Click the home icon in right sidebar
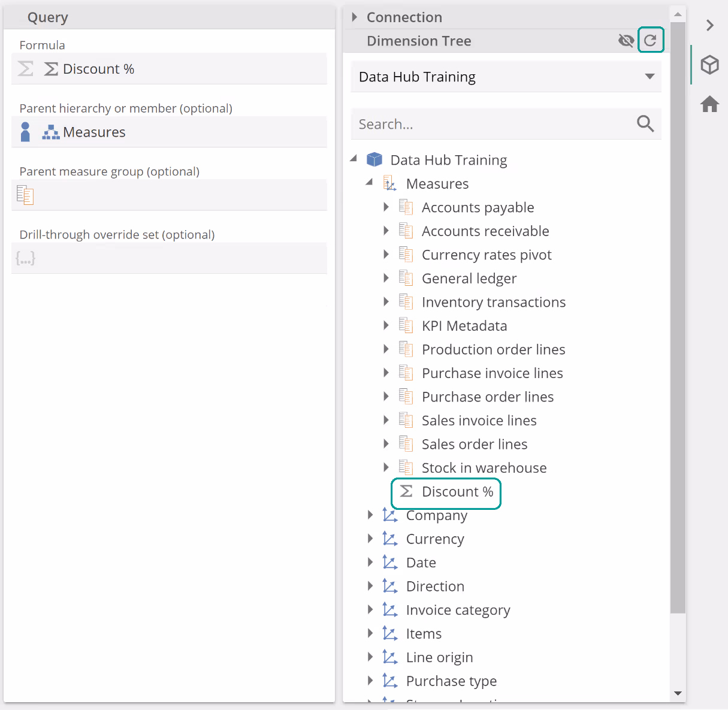Viewport: 728px width, 710px height. tap(709, 104)
